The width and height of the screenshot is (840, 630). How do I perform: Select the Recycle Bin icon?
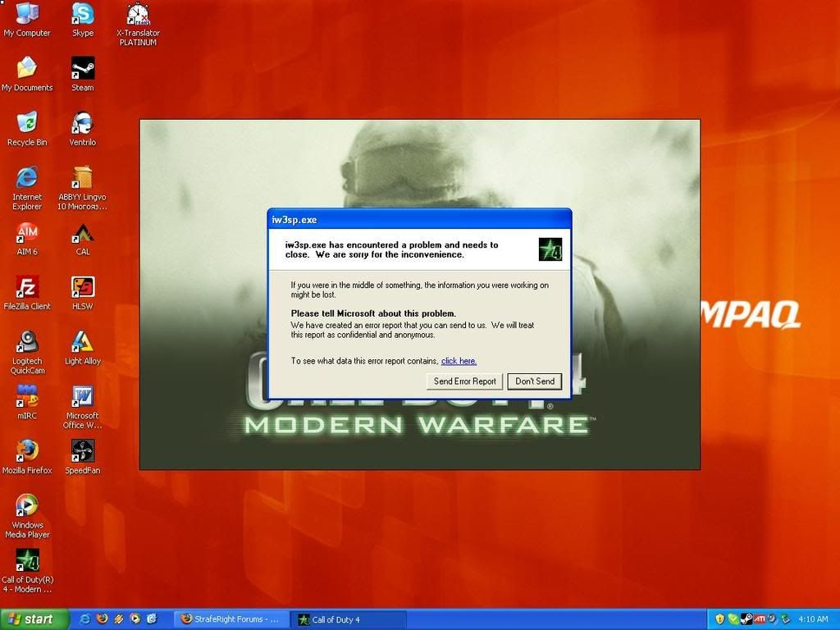point(27,129)
